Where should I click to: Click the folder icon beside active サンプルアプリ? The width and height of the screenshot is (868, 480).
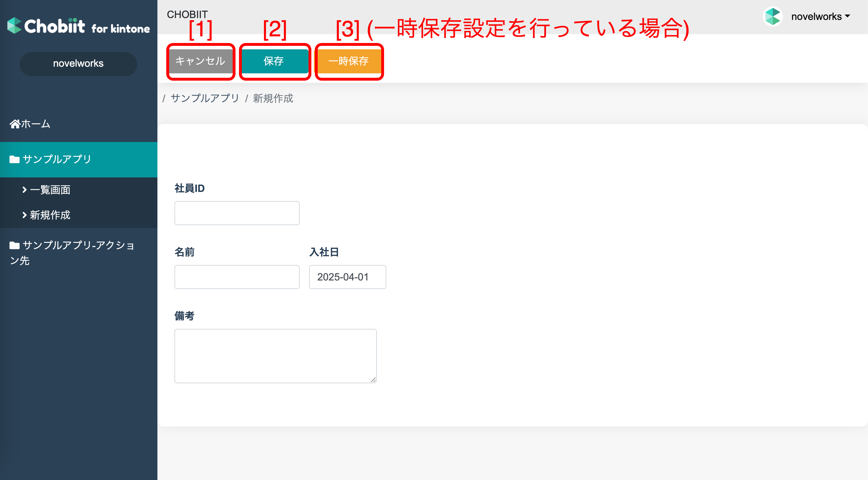15,159
